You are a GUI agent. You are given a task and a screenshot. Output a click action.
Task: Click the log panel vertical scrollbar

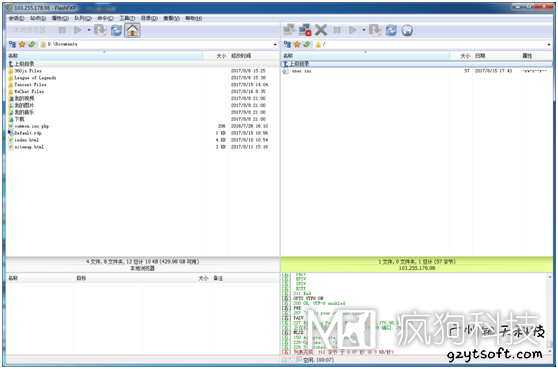click(x=550, y=313)
